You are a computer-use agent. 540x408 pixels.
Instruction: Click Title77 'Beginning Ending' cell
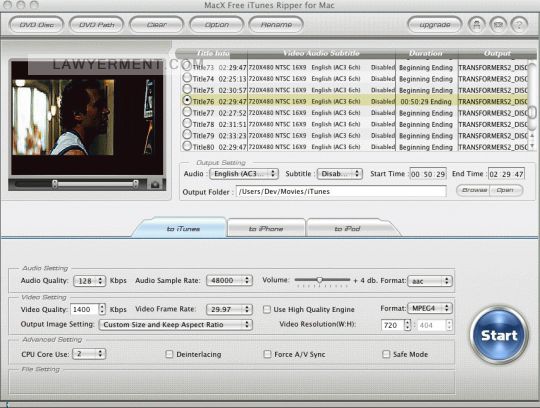click(426, 113)
